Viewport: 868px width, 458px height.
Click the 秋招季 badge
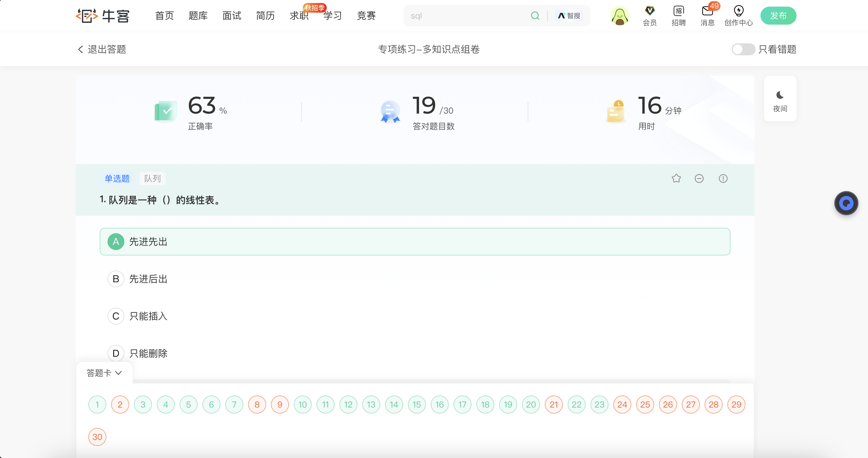[x=314, y=8]
